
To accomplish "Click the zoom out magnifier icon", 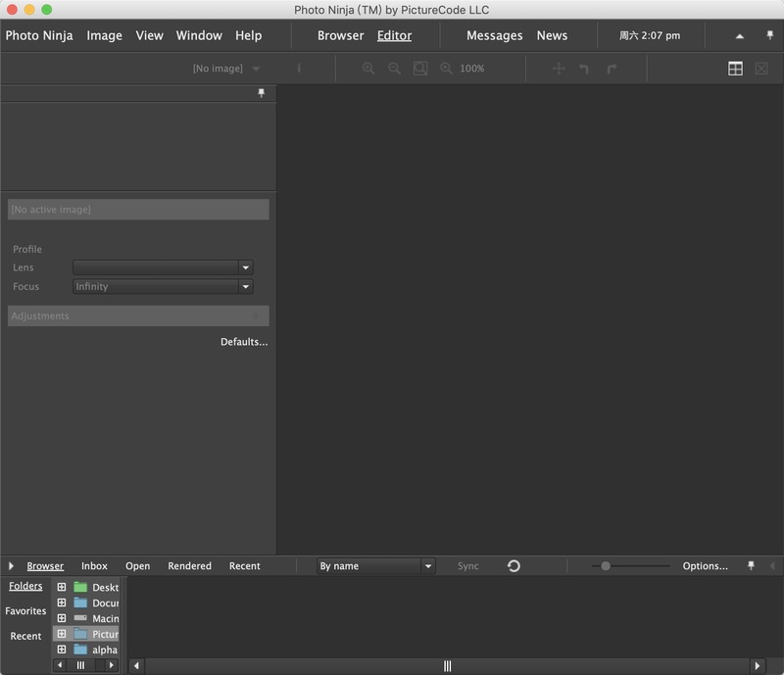I will 395,69.
